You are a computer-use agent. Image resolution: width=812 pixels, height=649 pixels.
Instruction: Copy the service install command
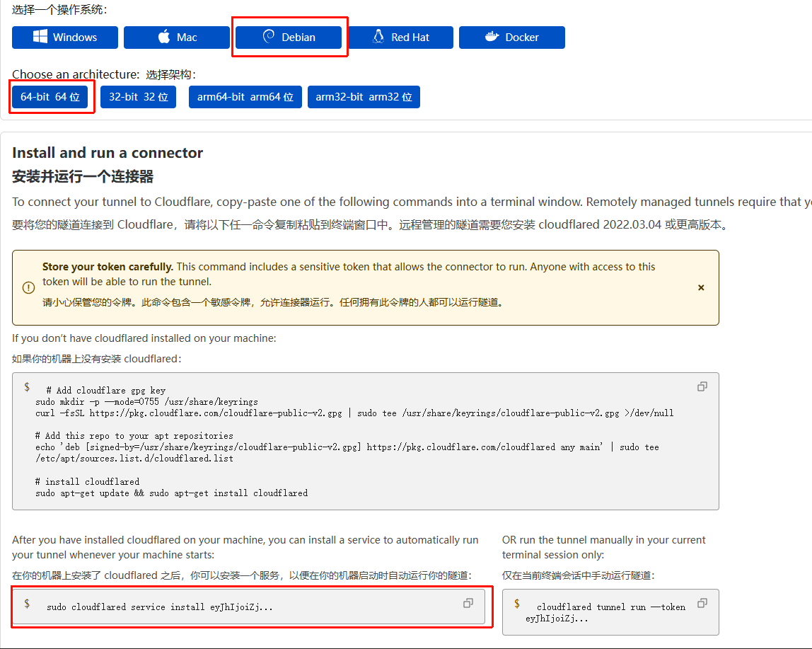click(468, 603)
